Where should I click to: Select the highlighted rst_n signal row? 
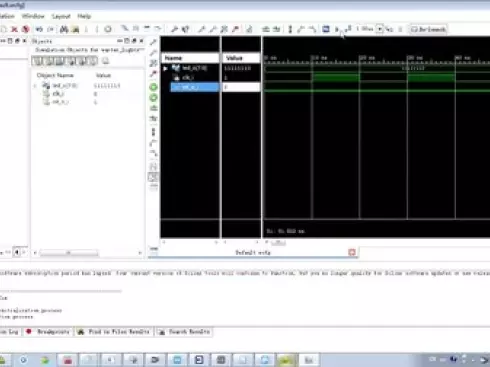point(195,87)
